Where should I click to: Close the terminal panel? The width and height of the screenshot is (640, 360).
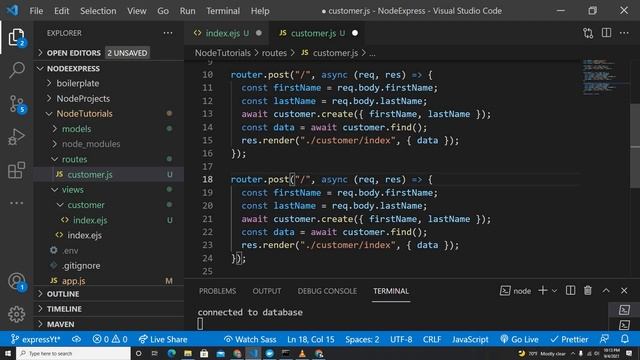624,291
